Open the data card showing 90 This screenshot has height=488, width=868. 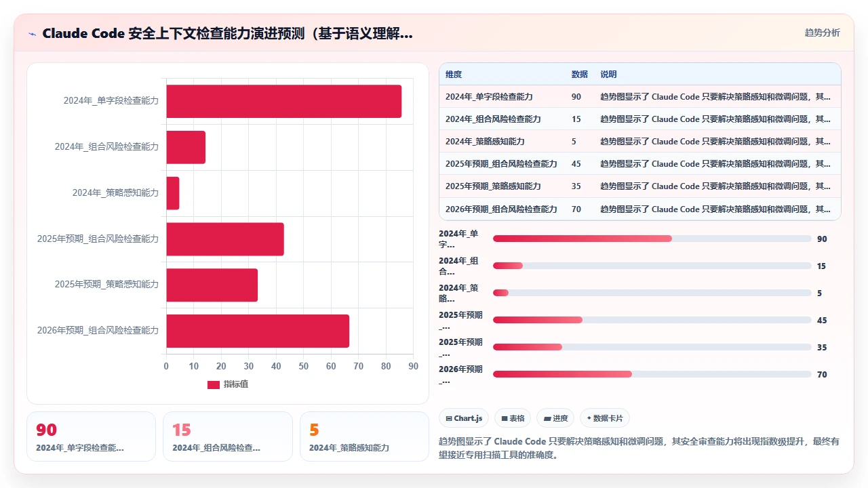tap(91, 436)
